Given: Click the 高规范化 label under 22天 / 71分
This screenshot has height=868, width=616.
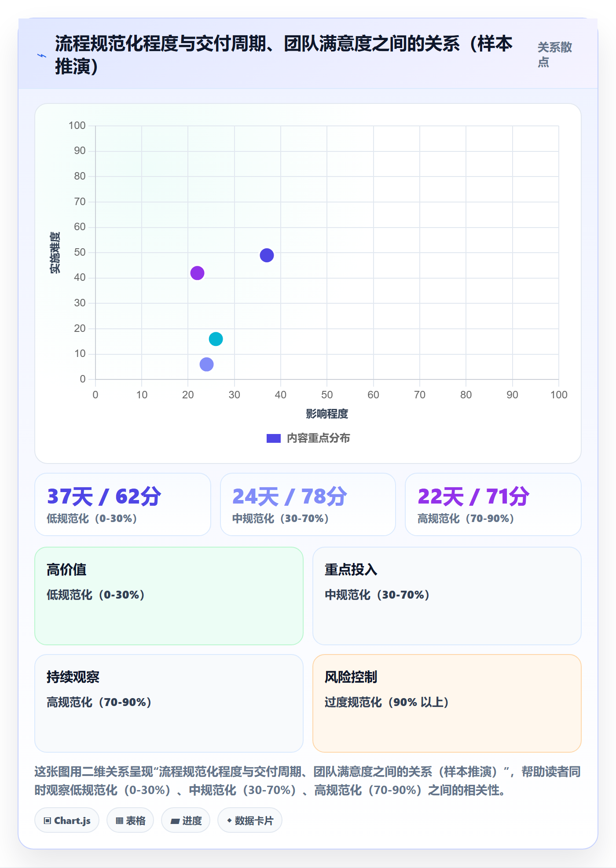Looking at the screenshot, I should click(466, 519).
